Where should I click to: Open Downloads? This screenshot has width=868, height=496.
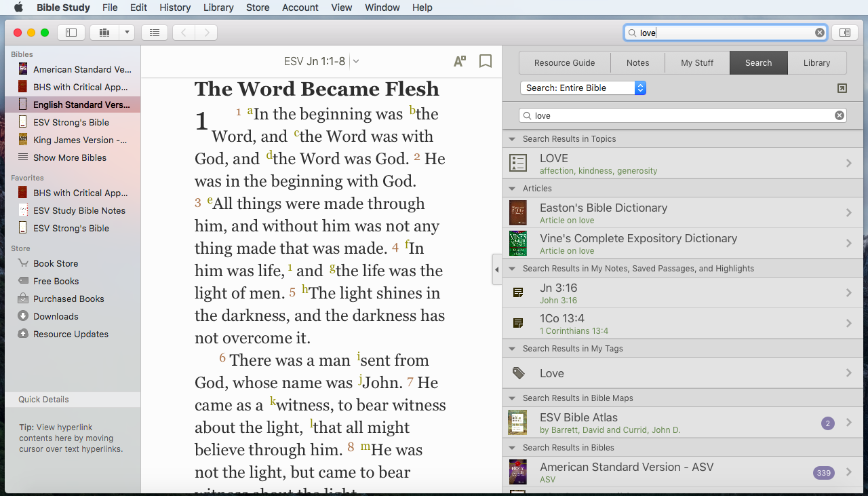tap(73, 316)
